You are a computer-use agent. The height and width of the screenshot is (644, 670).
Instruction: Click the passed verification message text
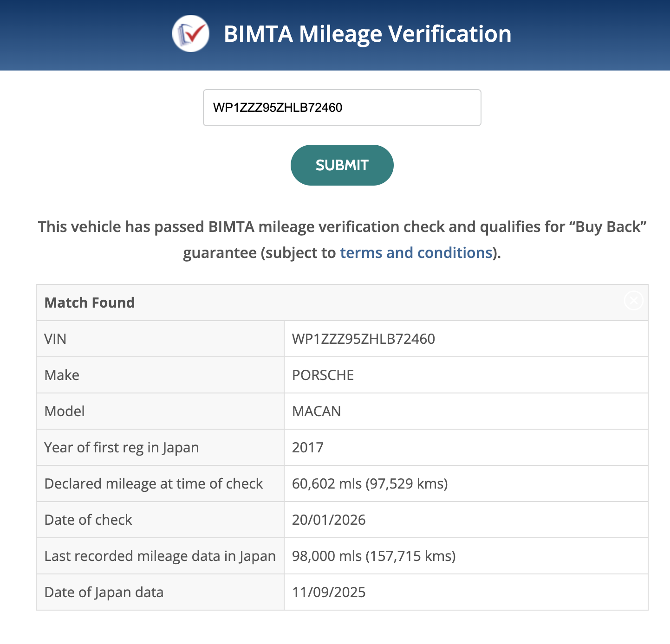342,227
